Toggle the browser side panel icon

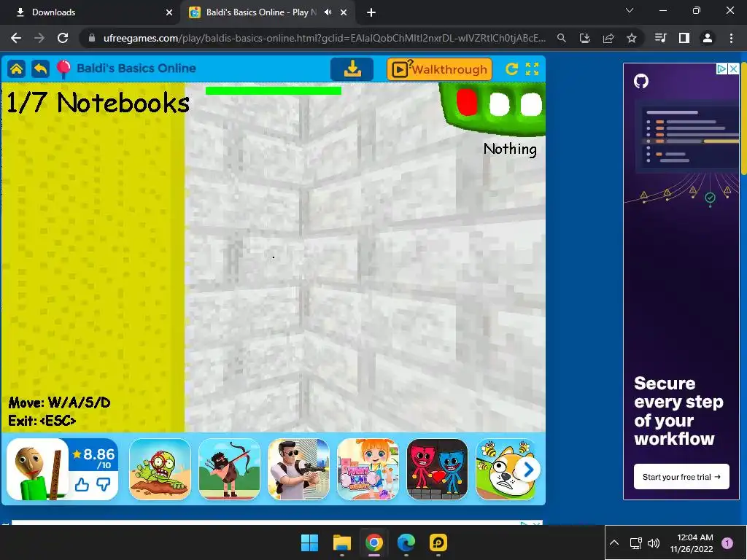point(684,38)
